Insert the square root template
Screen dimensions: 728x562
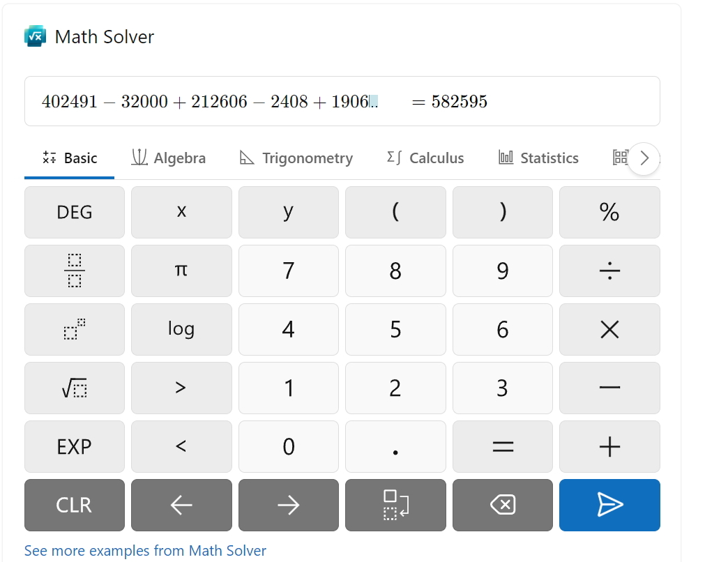[75, 388]
